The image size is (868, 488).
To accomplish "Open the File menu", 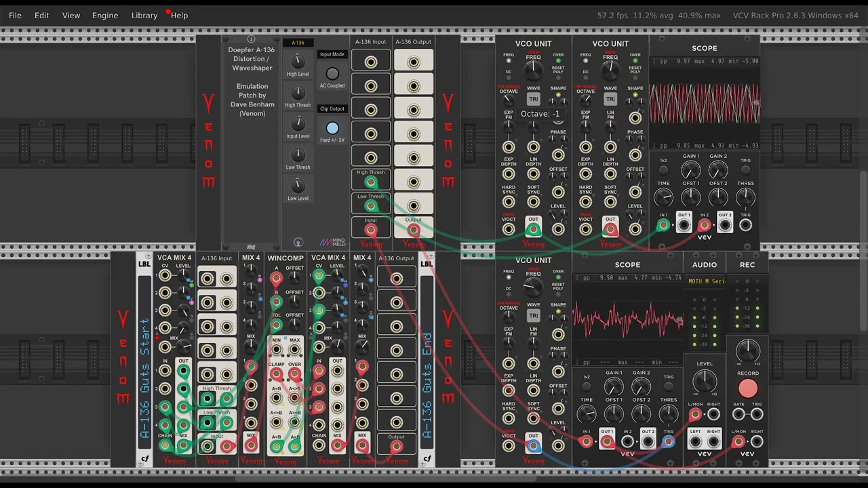I will tap(15, 15).
